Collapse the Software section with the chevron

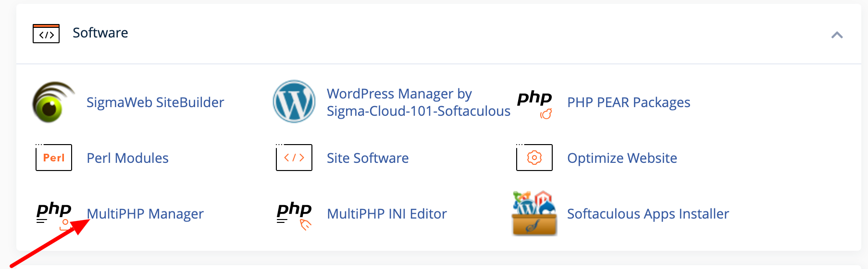[x=837, y=35]
